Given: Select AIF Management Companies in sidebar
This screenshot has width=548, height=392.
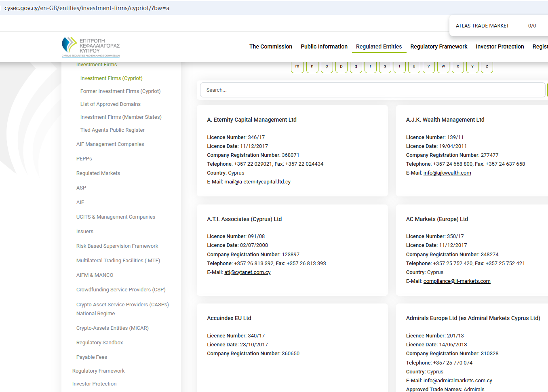Looking at the screenshot, I should 110,144.
